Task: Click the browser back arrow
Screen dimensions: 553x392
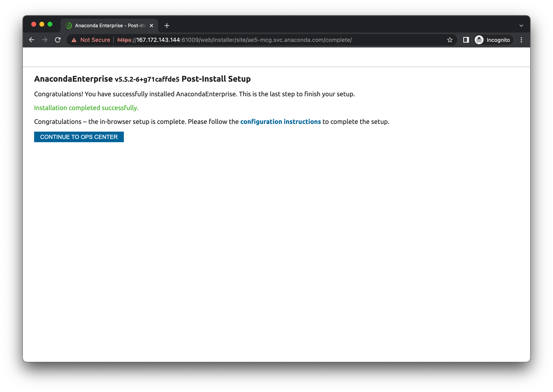Action: point(32,40)
